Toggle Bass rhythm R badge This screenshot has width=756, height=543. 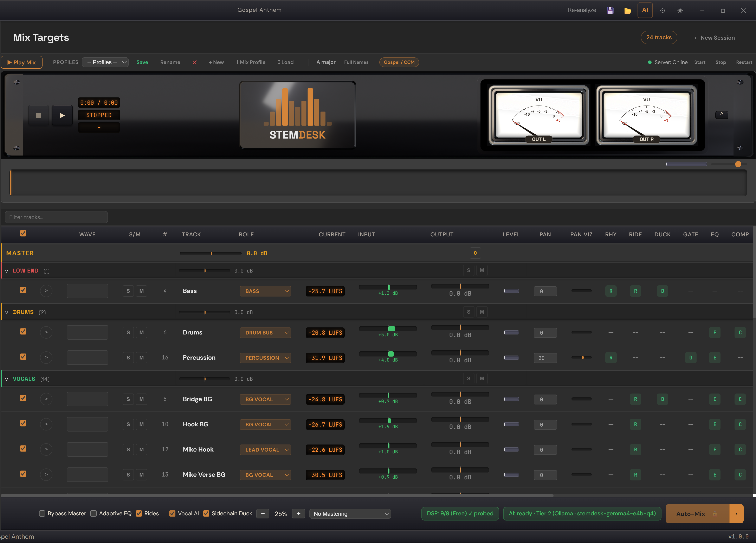[x=611, y=291]
